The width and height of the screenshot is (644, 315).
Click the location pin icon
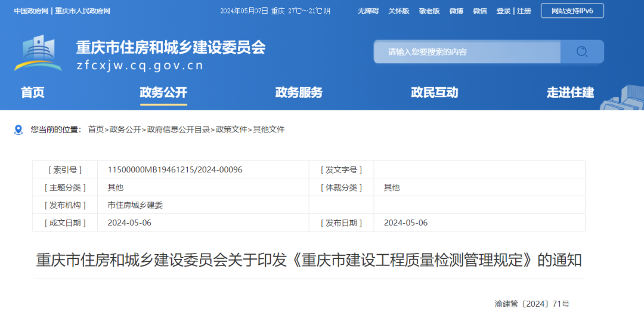coord(18,129)
